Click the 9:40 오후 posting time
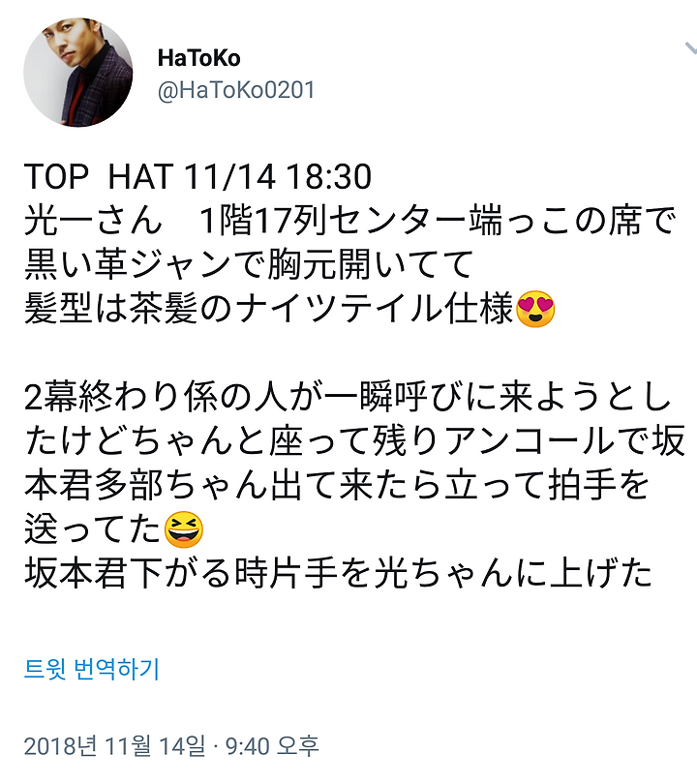The height and width of the screenshot is (784, 697). pyautogui.click(x=272, y=746)
